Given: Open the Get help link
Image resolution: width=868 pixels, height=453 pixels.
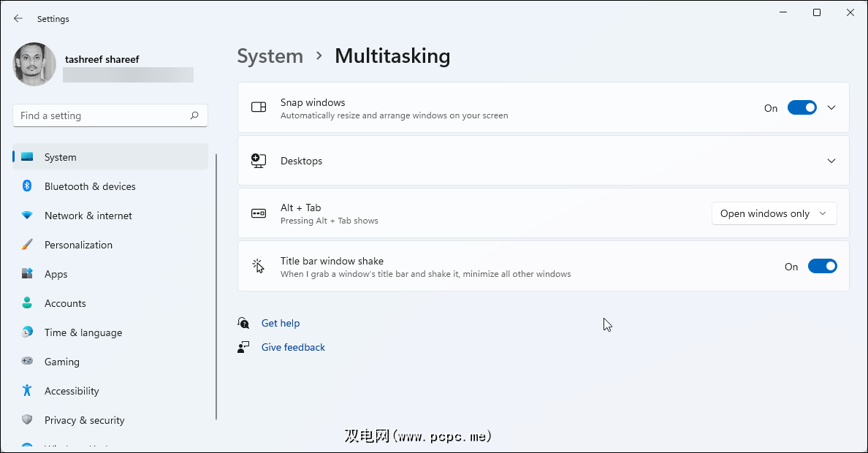Looking at the screenshot, I should pos(281,323).
